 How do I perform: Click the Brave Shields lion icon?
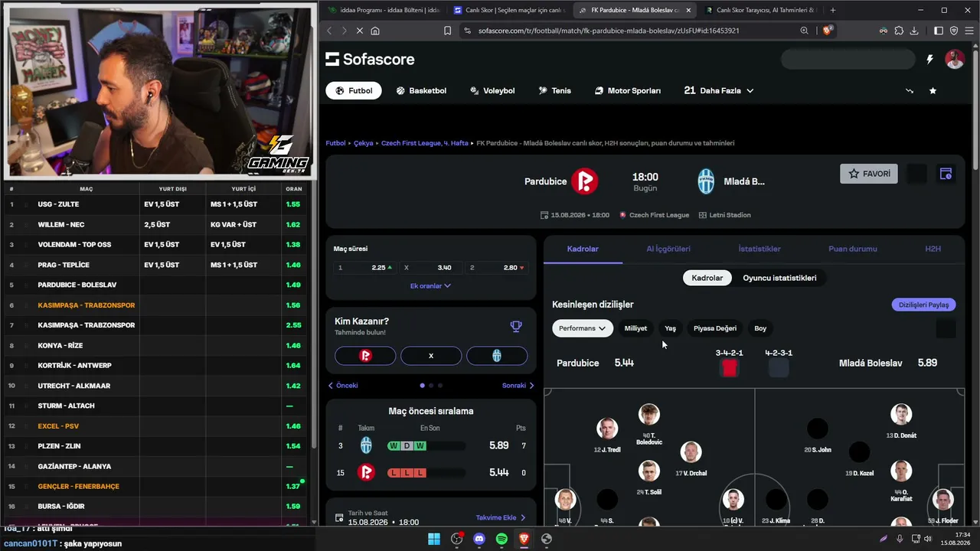coord(827,31)
